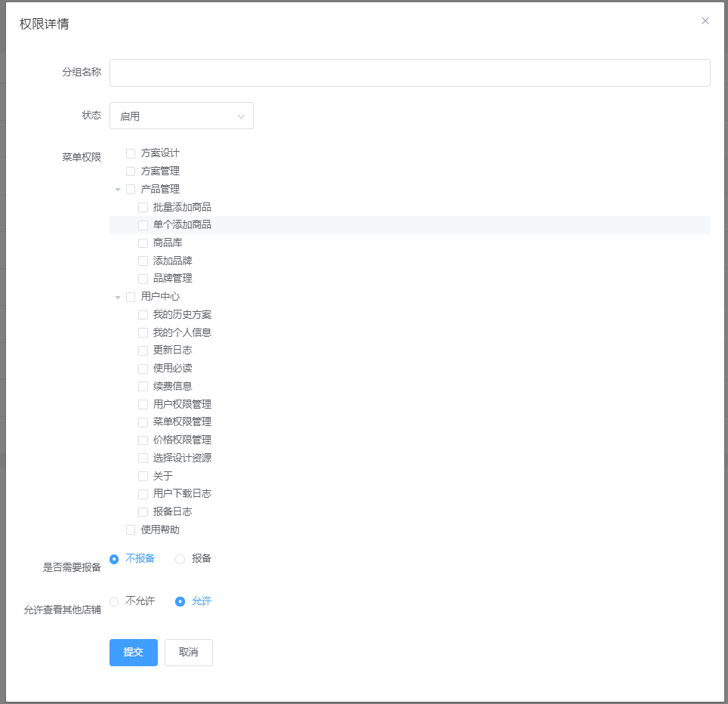The image size is (728, 704).
Task: 勾选「方案管理」权限复选框
Action: click(x=130, y=171)
